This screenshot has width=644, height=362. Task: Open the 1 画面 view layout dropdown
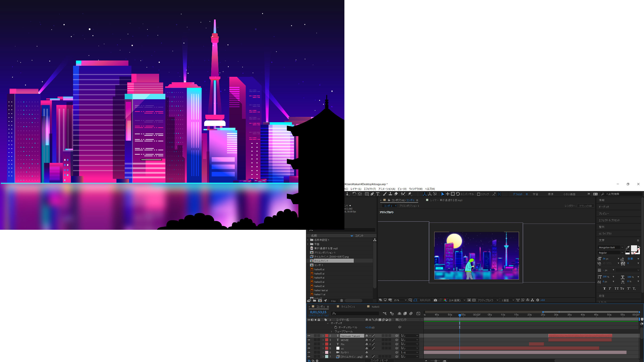click(508, 300)
